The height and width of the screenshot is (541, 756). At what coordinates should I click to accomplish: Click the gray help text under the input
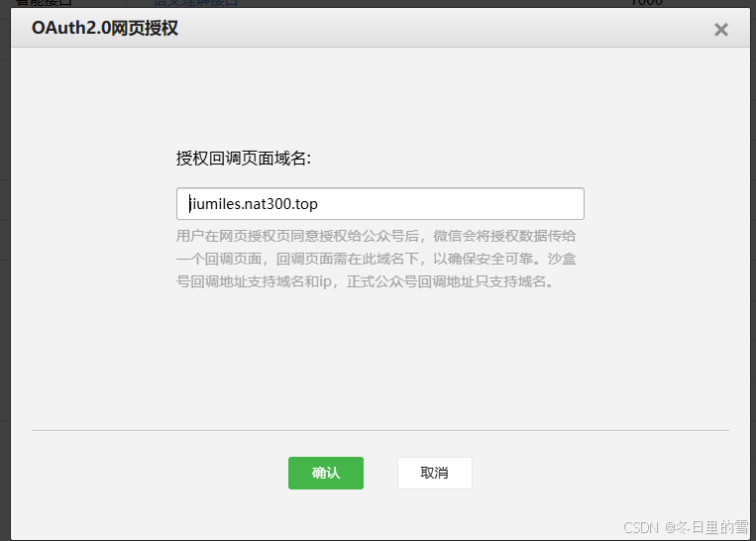click(x=377, y=259)
